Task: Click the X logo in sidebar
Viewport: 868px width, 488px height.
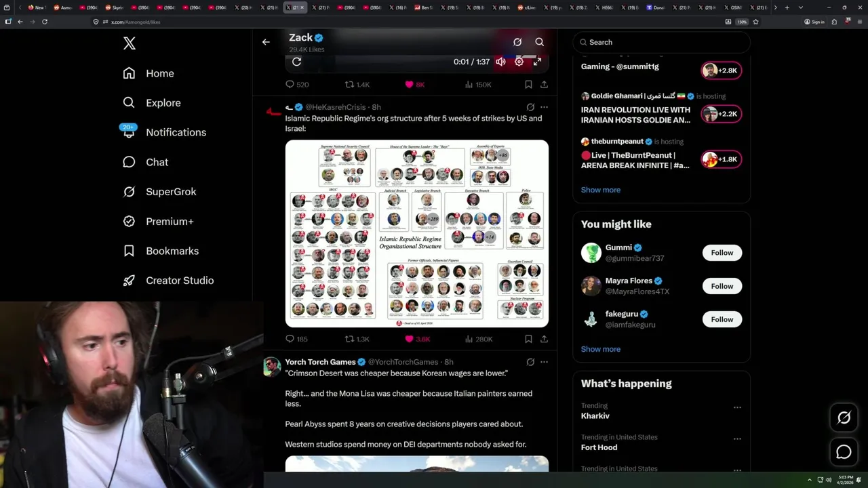Action: pyautogui.click(x=130, y=44)
